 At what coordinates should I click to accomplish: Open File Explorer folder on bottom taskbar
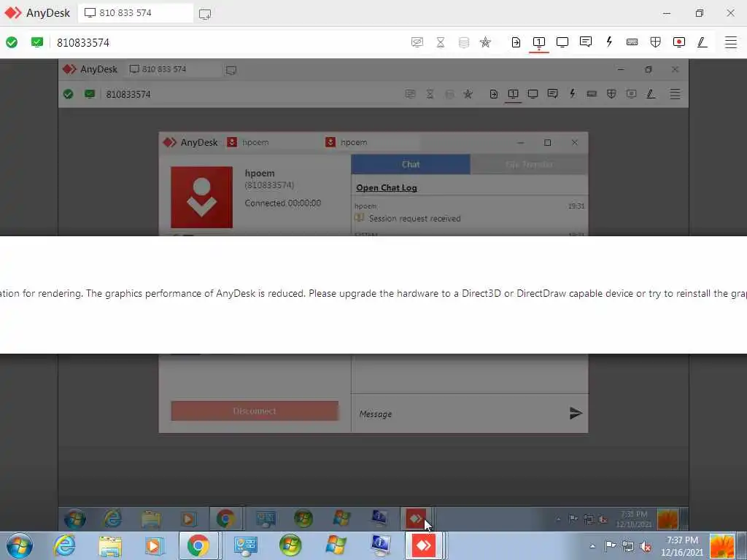tap(110, 546)
